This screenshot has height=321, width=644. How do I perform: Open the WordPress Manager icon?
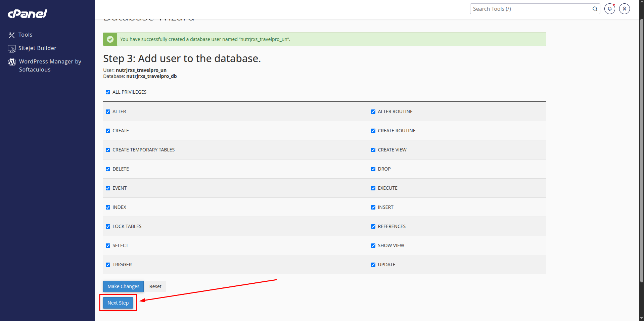pos(12,62)
